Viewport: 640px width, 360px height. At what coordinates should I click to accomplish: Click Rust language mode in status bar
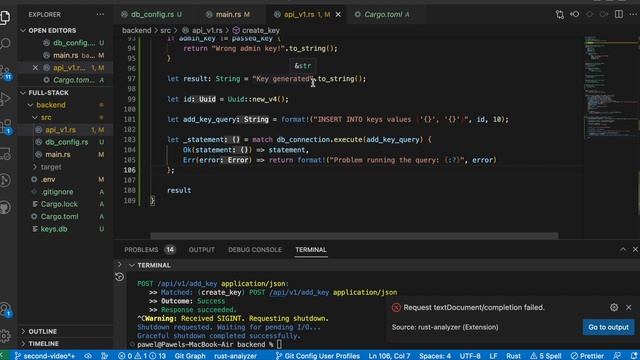[x=513, y=356]
